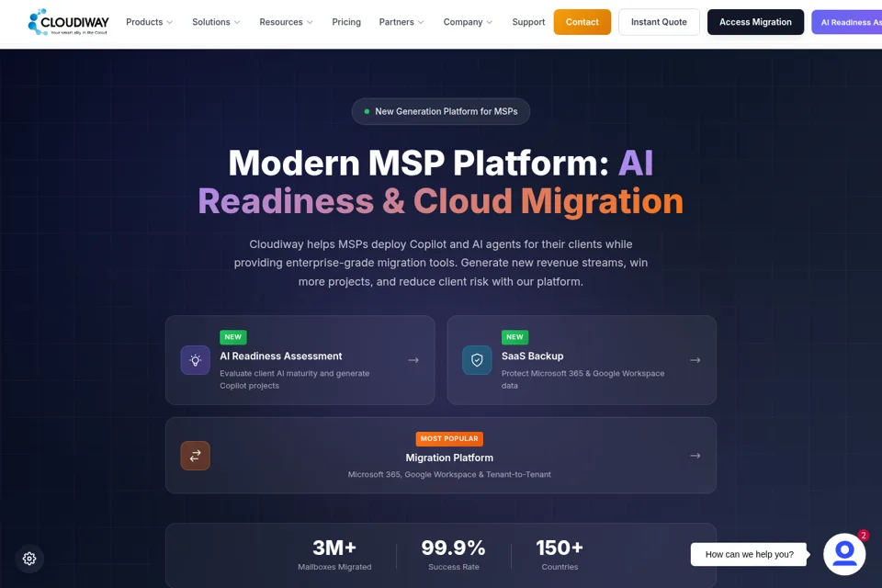Viewport: 882px width, 588px height.
Task: Open the cookie settings gear icon
Action: click(29, 559)
